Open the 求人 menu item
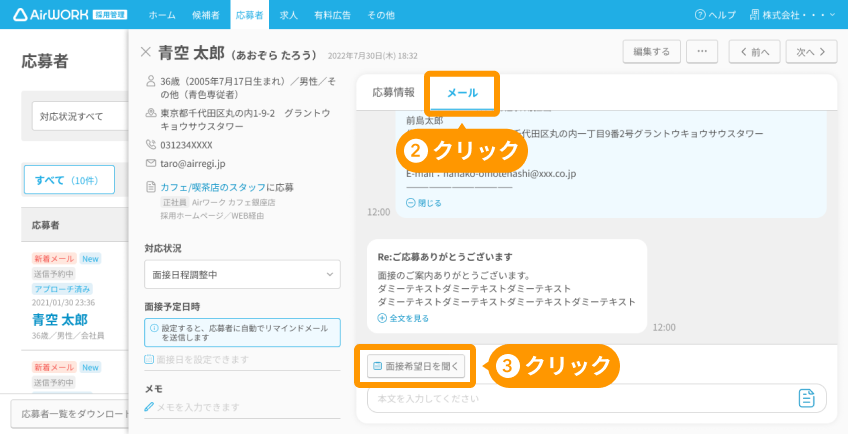The width and height of the screenshot is (848, 434). [288, 15]
